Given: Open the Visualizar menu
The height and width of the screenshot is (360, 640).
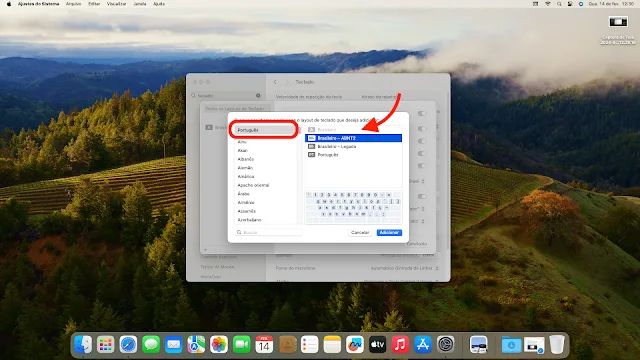Looking at the screenshot, I should (116, 4).
